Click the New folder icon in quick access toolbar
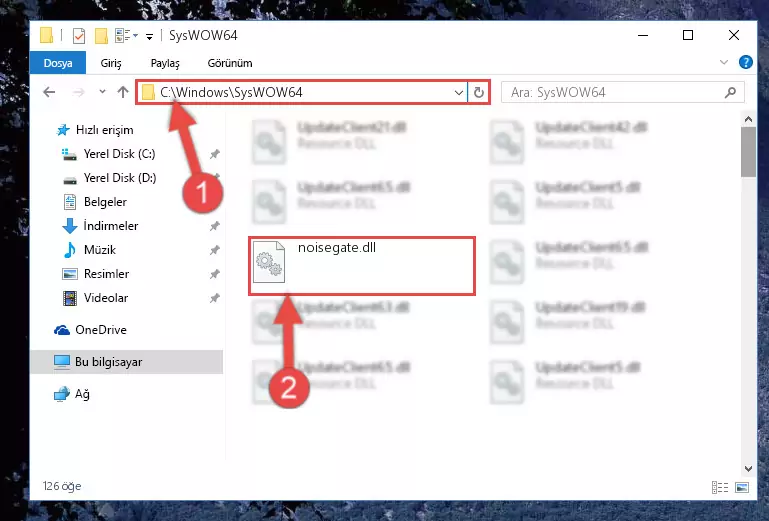 pyautogui.click(x=101, y=36)
